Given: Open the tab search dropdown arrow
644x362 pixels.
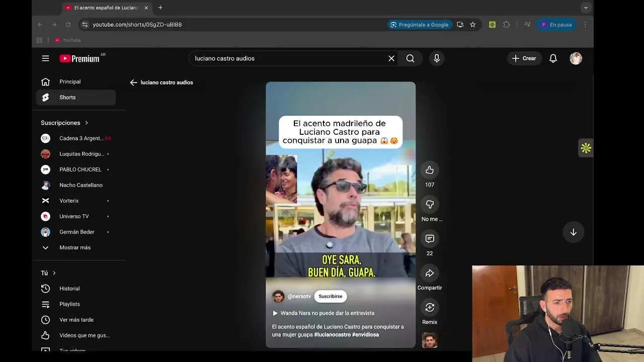Looking at the screenshot, I should tap(586, 8).
